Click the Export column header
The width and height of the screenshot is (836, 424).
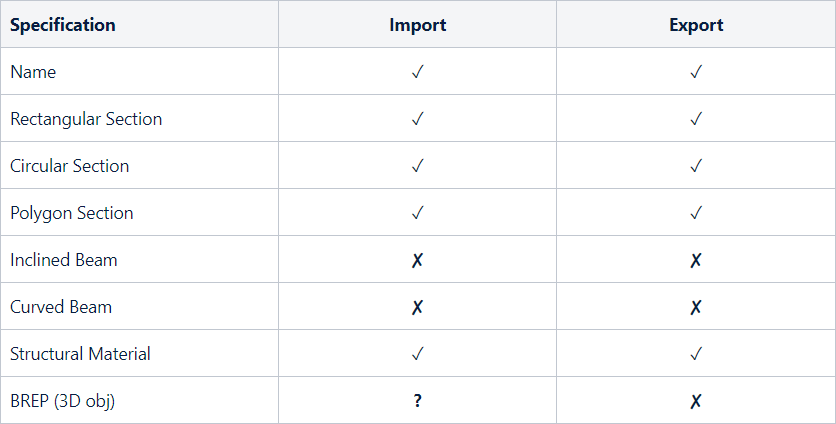point(696,25)
